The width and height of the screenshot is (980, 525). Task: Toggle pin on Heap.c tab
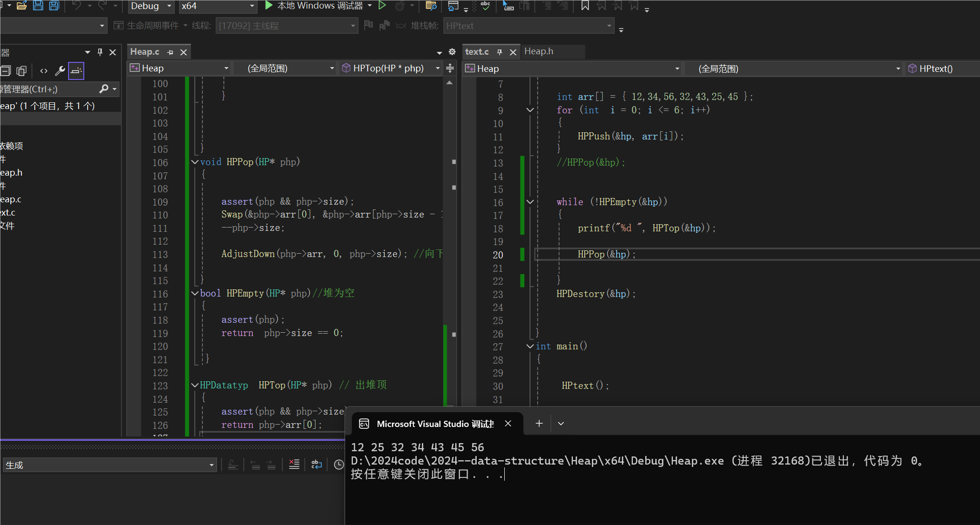click(170, 52)
